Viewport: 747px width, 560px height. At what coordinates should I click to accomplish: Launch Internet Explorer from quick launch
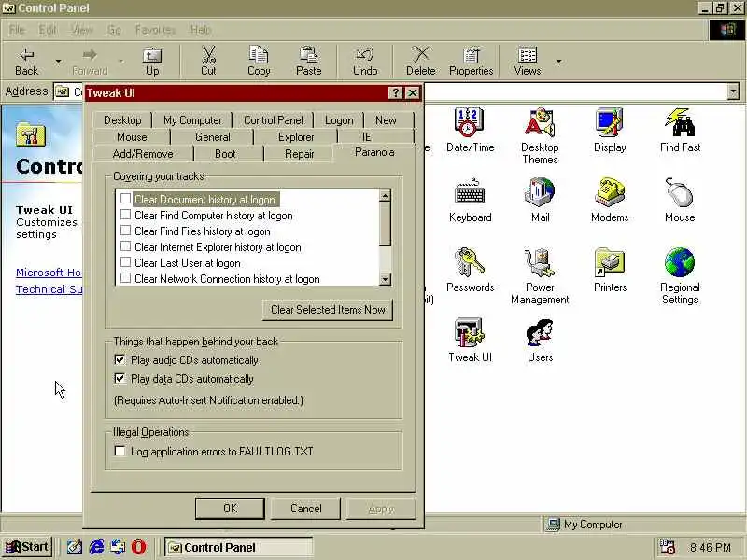pyautogui.click(x=96, y=547)
